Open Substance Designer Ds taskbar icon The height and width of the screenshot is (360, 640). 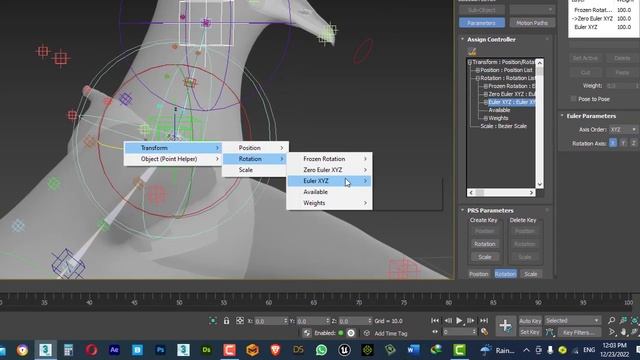[207, 350]
